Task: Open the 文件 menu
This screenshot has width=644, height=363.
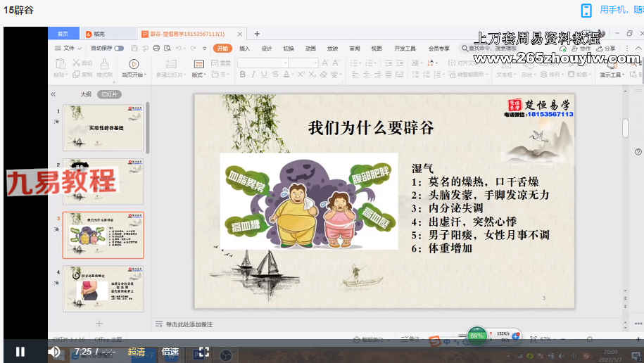Action: pyautogui.click(x=68, y=48)
